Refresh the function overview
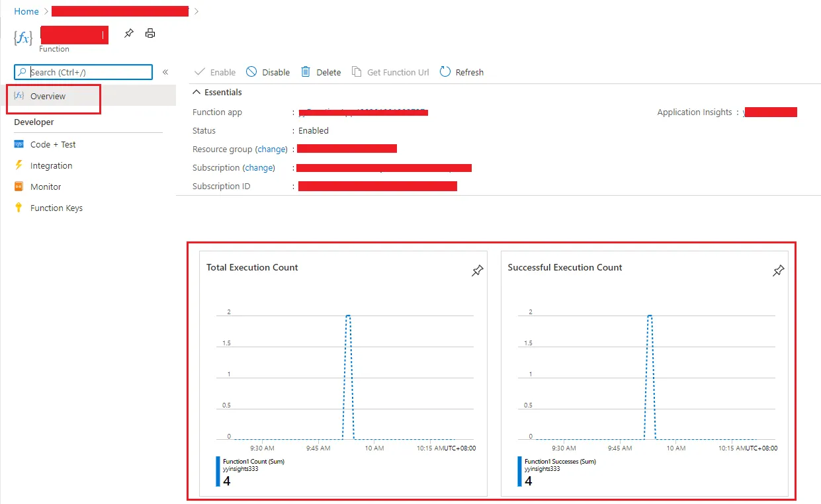 tap(462, 72)
